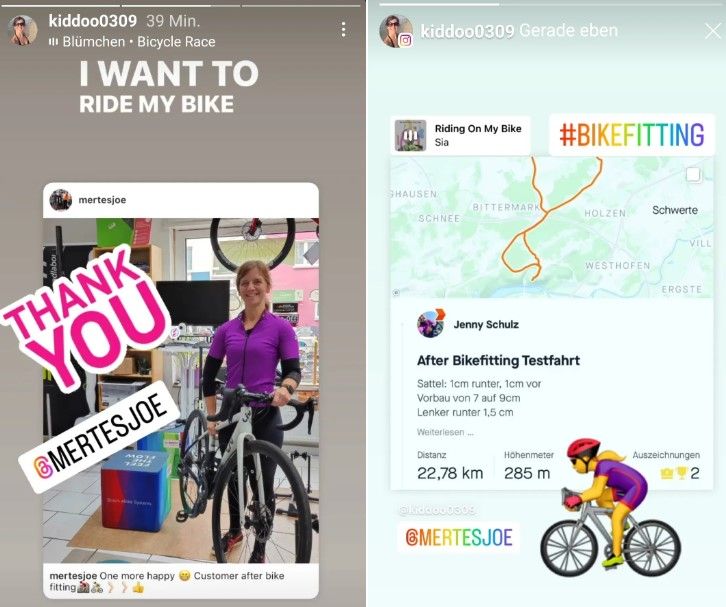The image size is (726, 607).
Task: Open mertesjoe username in post header
Action: pos(102,200)
